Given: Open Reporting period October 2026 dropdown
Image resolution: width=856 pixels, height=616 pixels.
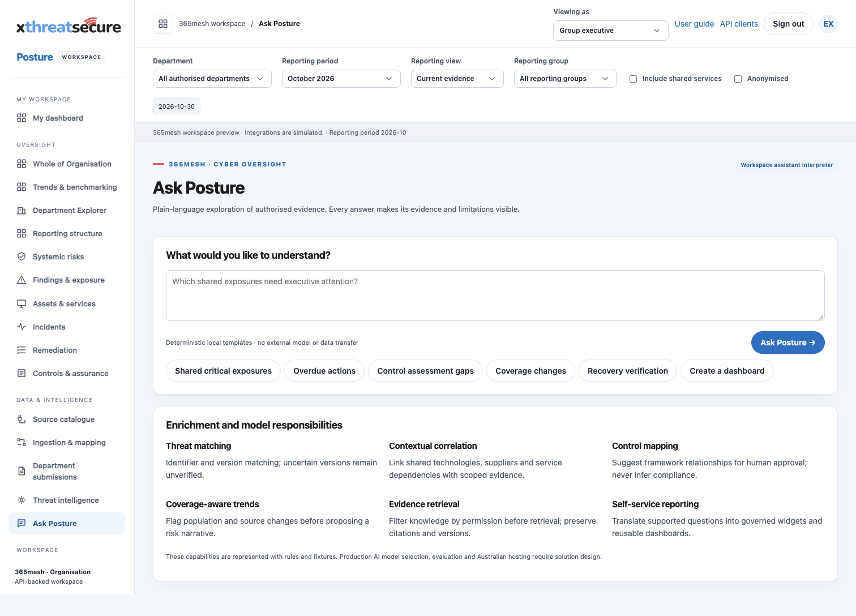Looking at the screenshot, I should click(x=341, y=79).
